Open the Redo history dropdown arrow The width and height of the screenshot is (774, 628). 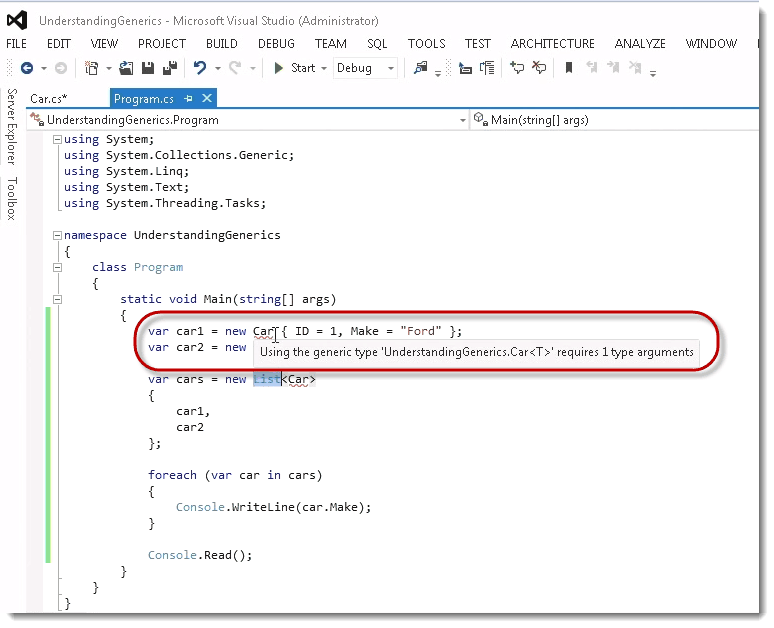(x=253, y=68)
